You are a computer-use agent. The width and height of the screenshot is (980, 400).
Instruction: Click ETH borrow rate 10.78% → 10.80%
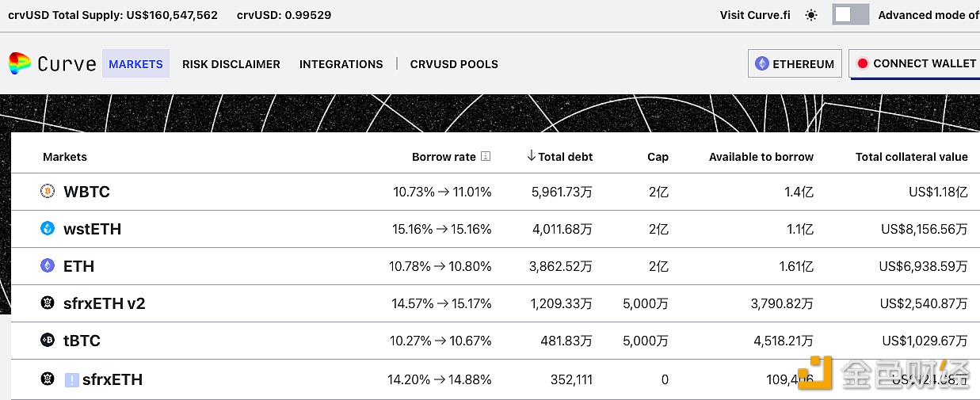pyautogui.click(x=440, y=266)
